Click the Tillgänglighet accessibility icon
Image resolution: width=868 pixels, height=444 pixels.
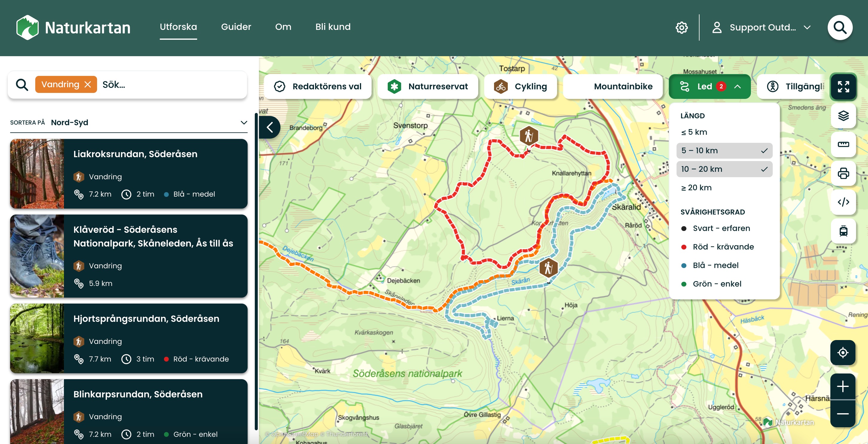pyautogui.click(x=772, y=87)
